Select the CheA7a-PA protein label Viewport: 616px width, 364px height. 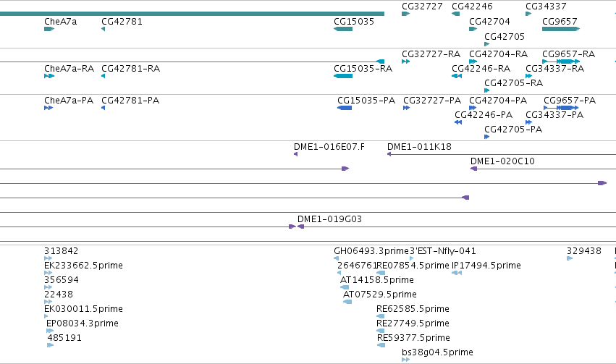pyautogui.click(x=69, y=101)
